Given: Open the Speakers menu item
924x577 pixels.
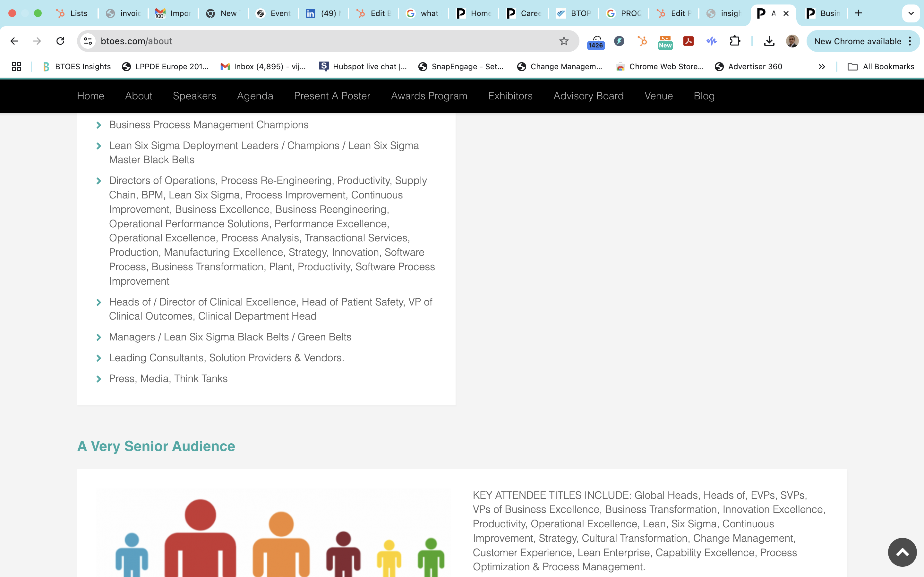Looking at the screenshot, I should pyautogui.click(x=194, y=96).
